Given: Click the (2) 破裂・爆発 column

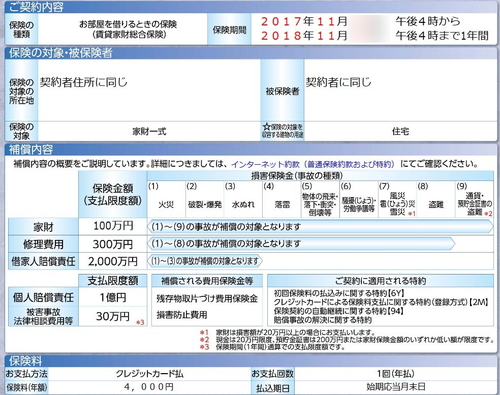Looking at the screenshot, I should [x=204, y=199].
